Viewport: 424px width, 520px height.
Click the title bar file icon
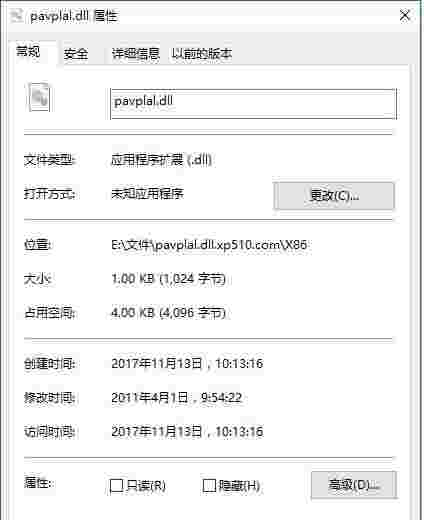[16, 16]
